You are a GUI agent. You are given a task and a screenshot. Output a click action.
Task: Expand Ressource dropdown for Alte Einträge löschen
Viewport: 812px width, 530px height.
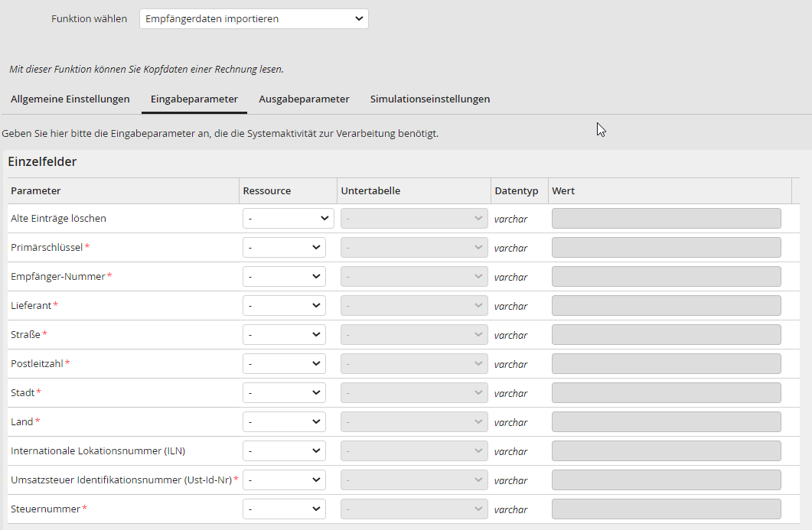point(288,219)
